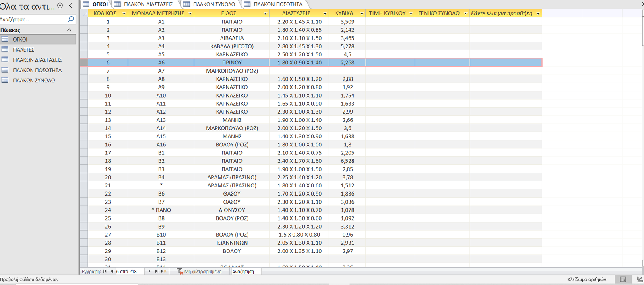Click the select-all corner of the datasheet

pos(84,13)
